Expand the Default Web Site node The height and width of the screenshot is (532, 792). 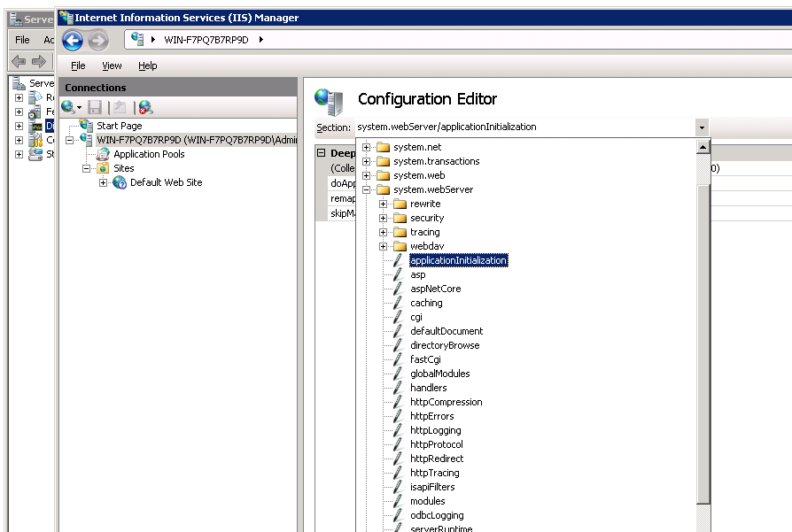(101, 183)
